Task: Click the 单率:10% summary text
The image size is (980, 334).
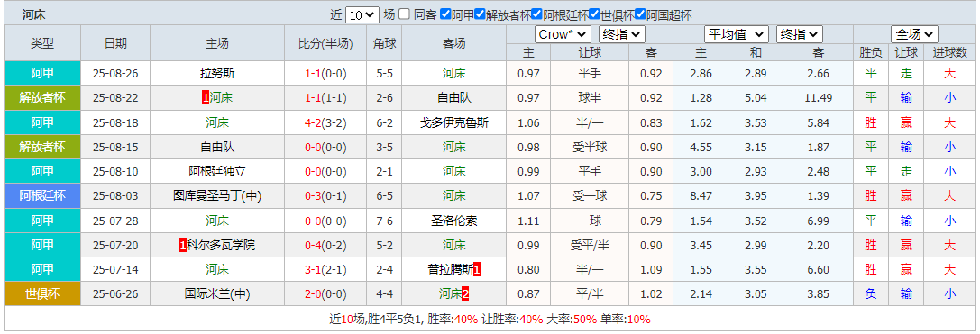Action: pyautogui.click(x=626, y=319)
